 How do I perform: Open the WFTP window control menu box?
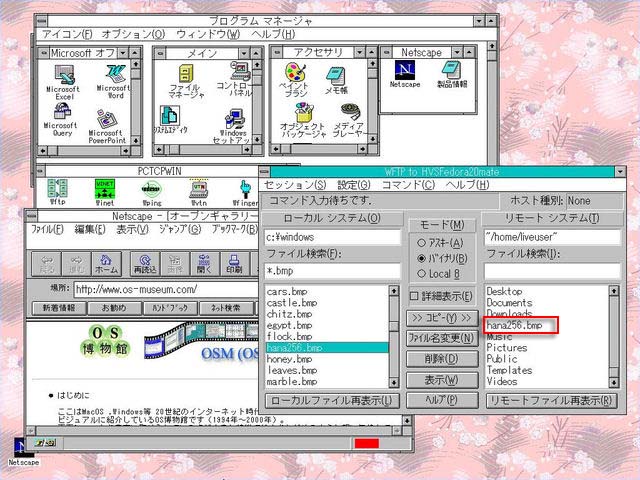point(264,172)
